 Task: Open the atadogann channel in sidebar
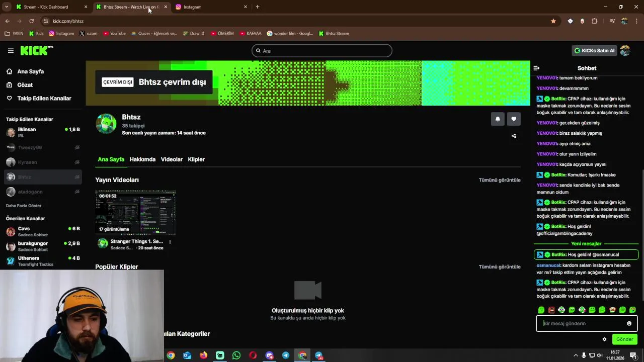(x=43, y=192)
